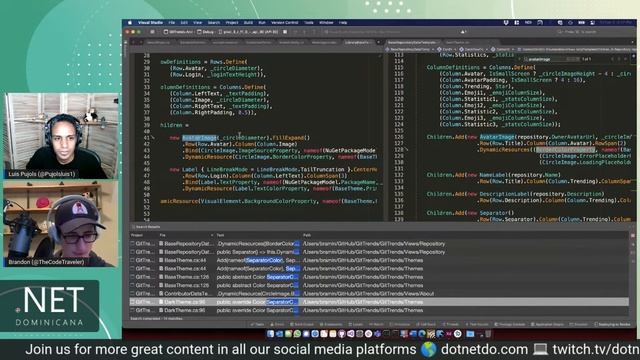640x360 pixels.
Task: Click the /GitTrends/Views/About path cell
Action: [369, 294]
